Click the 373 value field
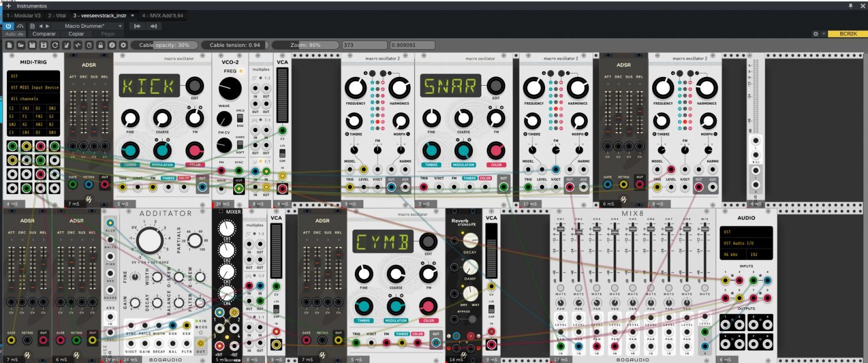 pos(365,45)
